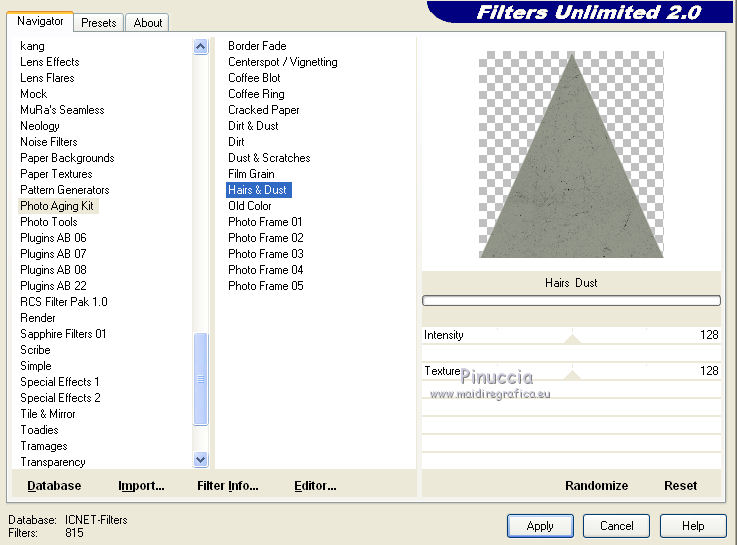The height and width of the screenshot is (545, 737).
Task: Switch to the Navigator tab
Action: [40, 22]
